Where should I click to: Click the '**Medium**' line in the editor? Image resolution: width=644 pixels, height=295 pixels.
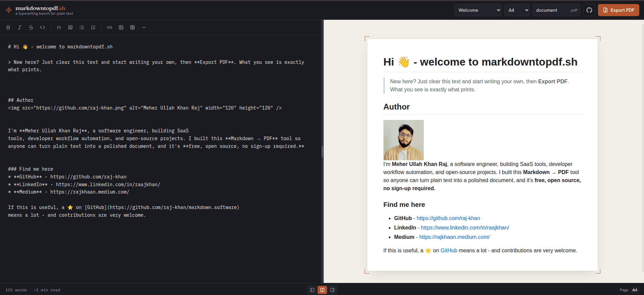pyautogui.click(x=68, y=192)
